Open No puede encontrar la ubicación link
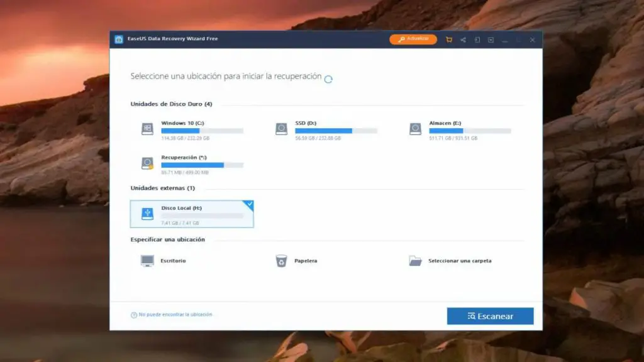The width and height of the screenshot is (644, 362). click(175, 314)
